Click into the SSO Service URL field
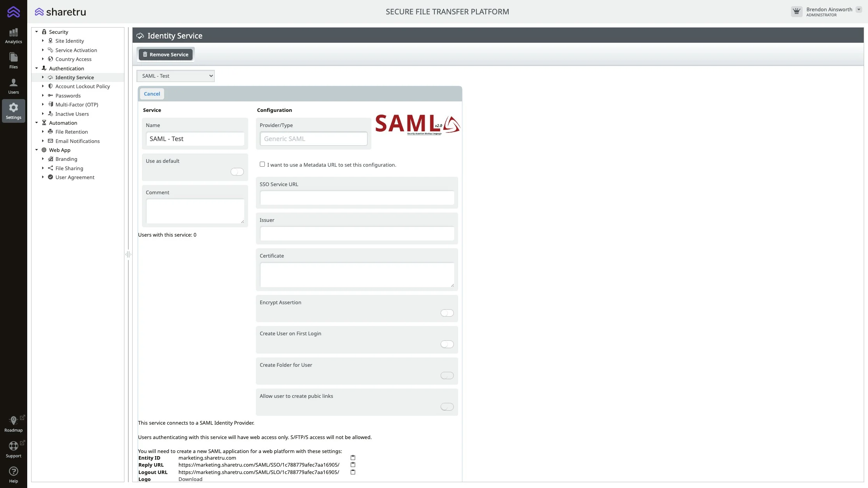 pyautogui.click(x=357, y=198)
